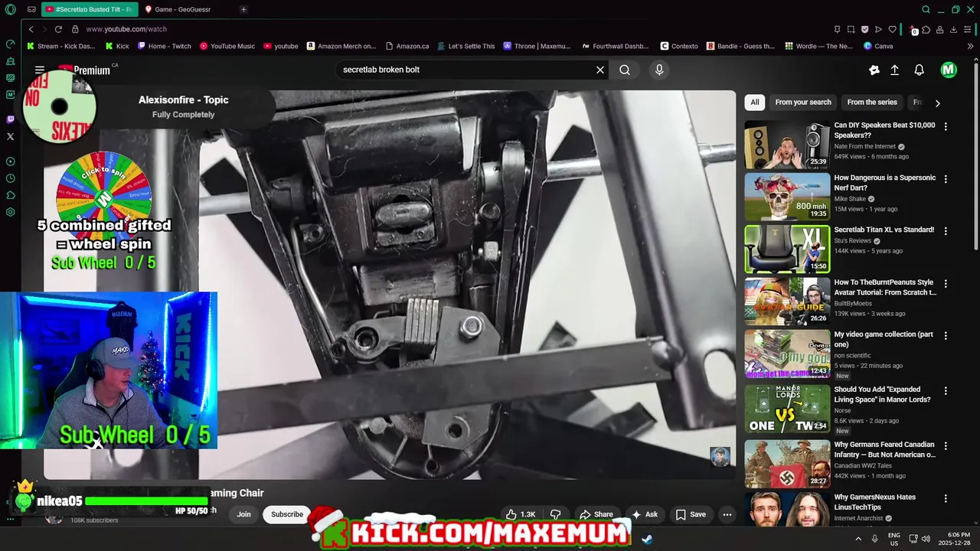Open more actions under the video
Viewport: 980px width, 551px height.
click(x=727, y=514)
